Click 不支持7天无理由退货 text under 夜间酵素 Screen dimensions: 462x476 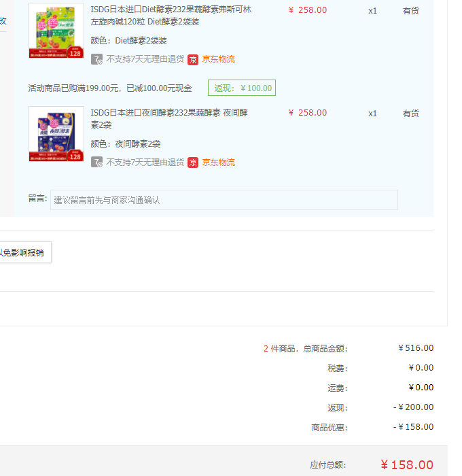click(145, 163)
